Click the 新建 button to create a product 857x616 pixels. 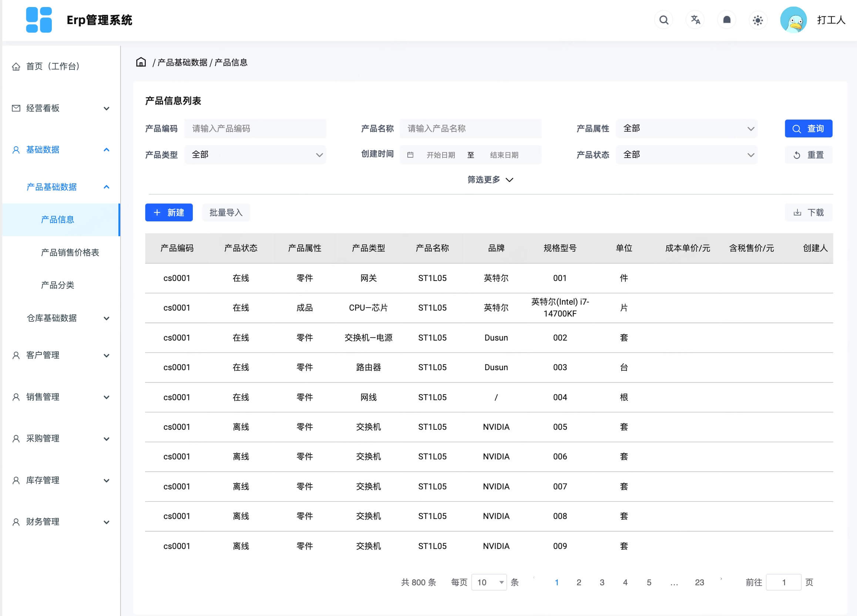click(168, 212)
